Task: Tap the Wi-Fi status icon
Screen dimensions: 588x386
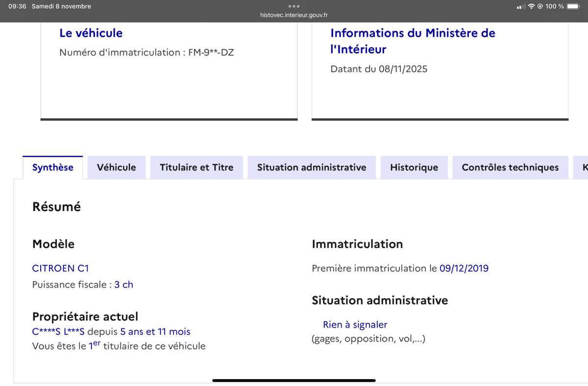Action: pyautogui.click(x=531, y=6)
